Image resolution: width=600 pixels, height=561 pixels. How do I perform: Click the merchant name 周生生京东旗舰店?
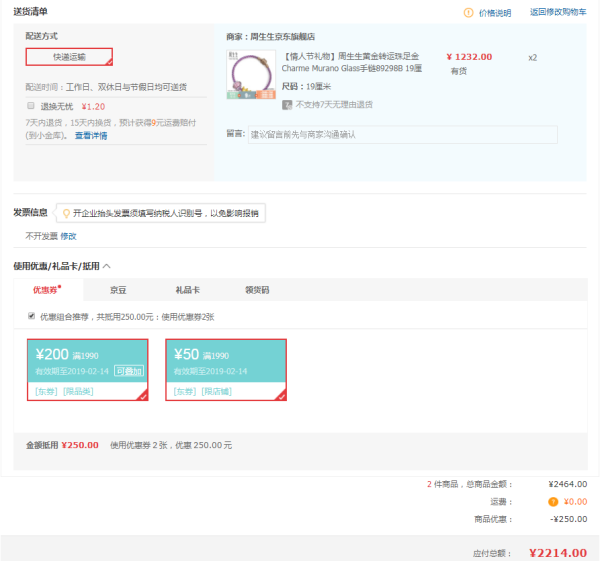282,37
